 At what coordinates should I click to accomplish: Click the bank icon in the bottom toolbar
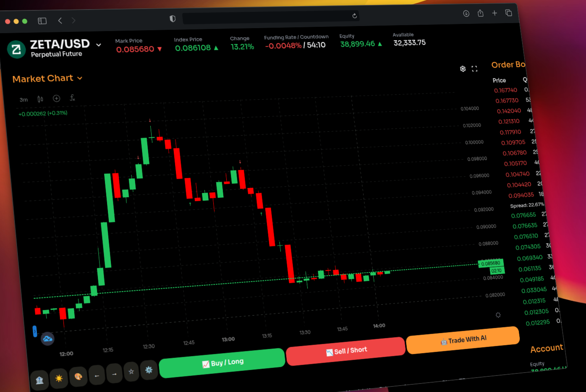(40, 380)
